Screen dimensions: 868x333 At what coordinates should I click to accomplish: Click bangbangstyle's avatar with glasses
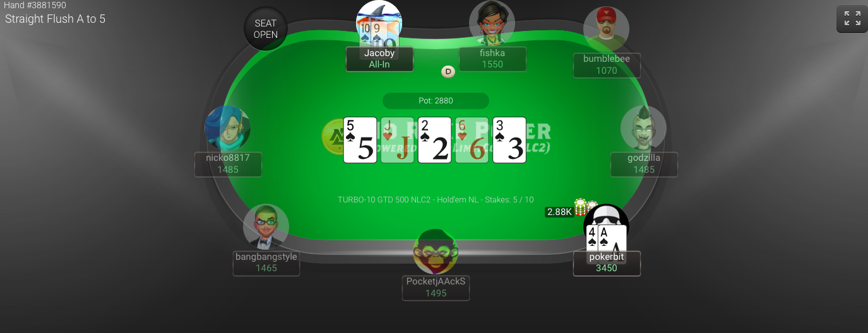point(266,227)
